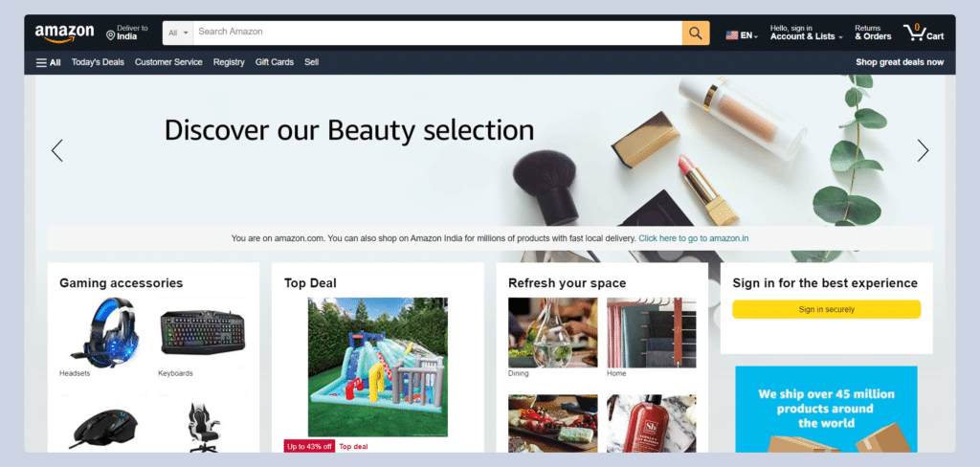Select Gift Cards in the nav bar
Screen dimensions: 980x467
[275, 62]
